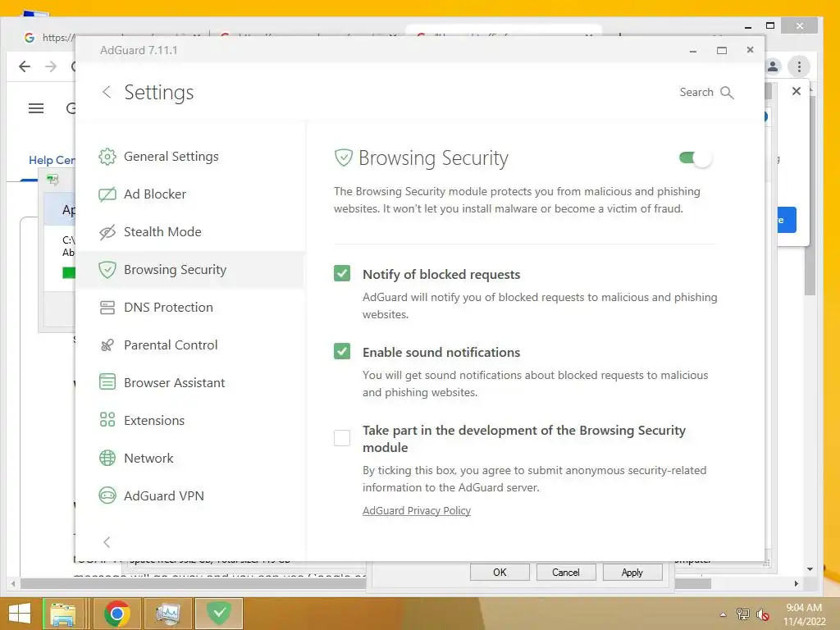The height and width of the screenshot is (630, 840).
Task: Click Chrome's forward navigation arrow
Action: tap(51, 66)
